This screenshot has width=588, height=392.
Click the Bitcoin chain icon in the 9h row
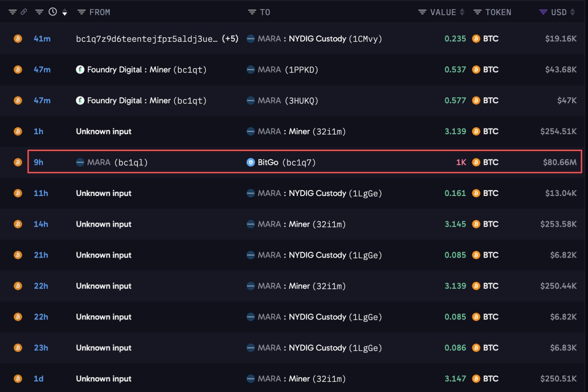(17, 162)
